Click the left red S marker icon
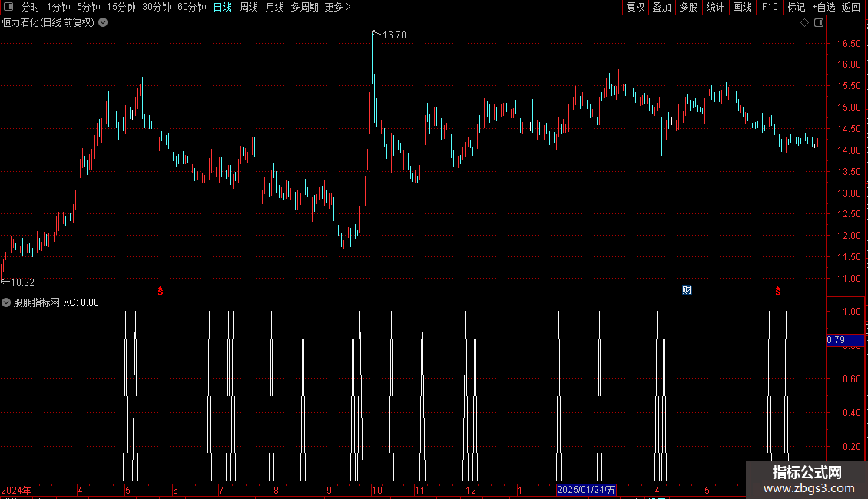This screenshot has width=868, height=499. (x=161, y=291)
